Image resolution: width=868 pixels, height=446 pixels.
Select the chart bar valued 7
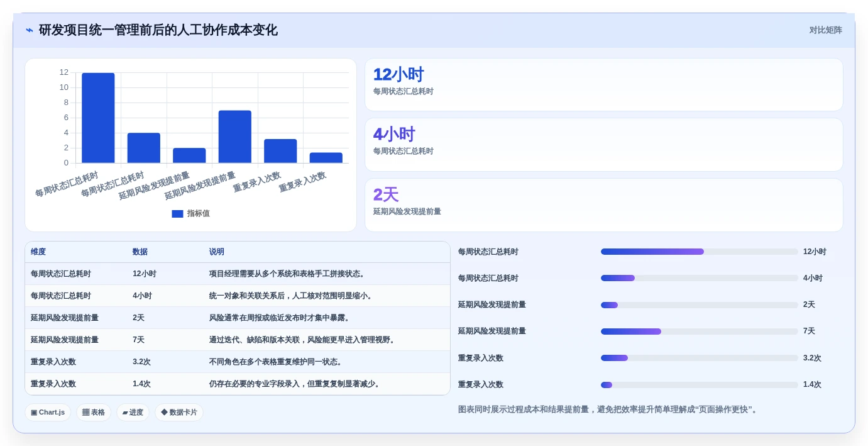pos(235,137)
